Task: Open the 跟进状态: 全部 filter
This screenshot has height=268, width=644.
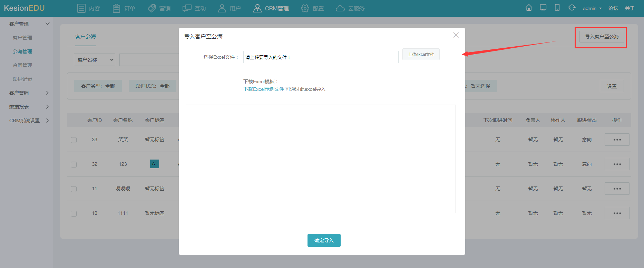Action: pos(153,86)
